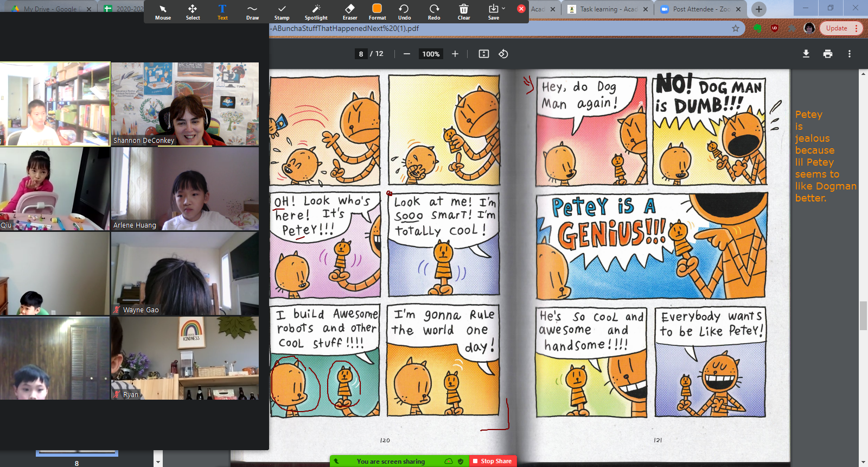Click 'You are screen sharing' status text
This screenshot has width=868, height=467.
click(x=391, y=462)
